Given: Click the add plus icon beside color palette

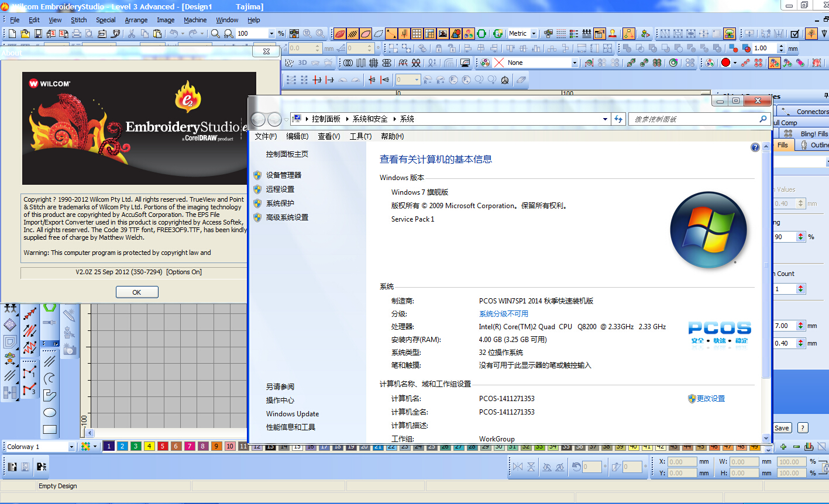Looking at the screenshot, I should coord(783,447).
